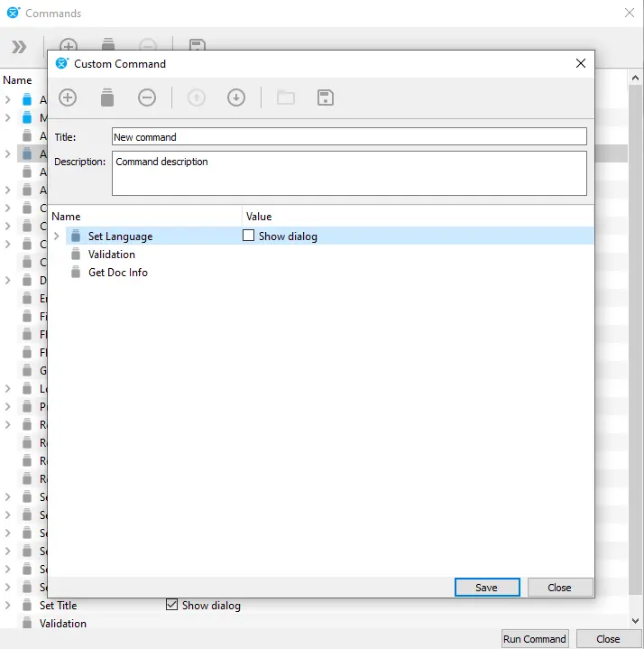The width and height of the screenshot is (644, 649).
Task: Click Close button of the Commands window
Action: point(609,639)
